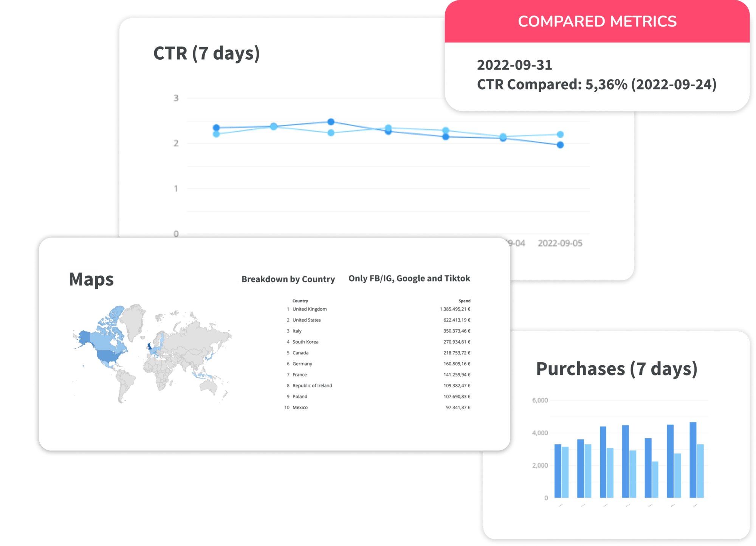Click the last dark blue CTR point

(560, 145)
